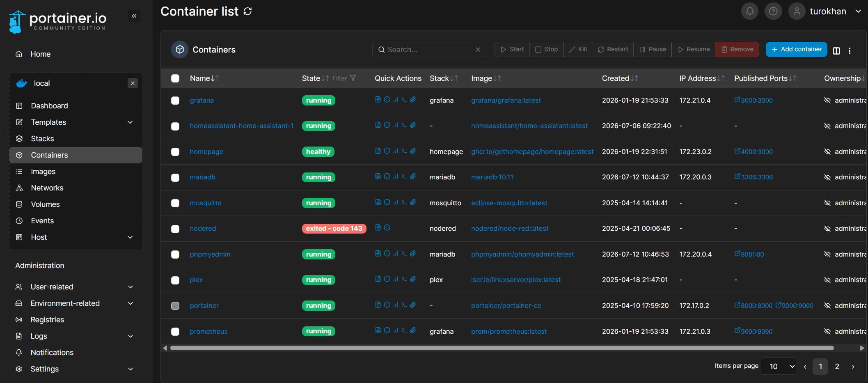Click the horizontal table scrollbar

502,348
